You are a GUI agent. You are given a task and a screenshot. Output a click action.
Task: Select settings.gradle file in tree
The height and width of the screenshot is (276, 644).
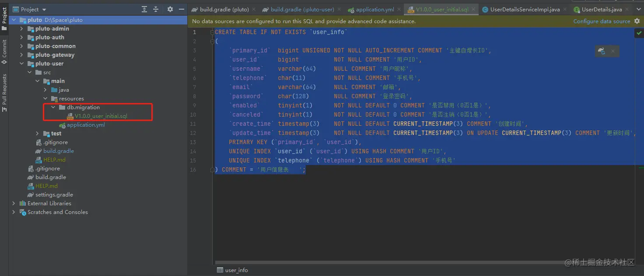pyautogui.click(x=54, y=194)
